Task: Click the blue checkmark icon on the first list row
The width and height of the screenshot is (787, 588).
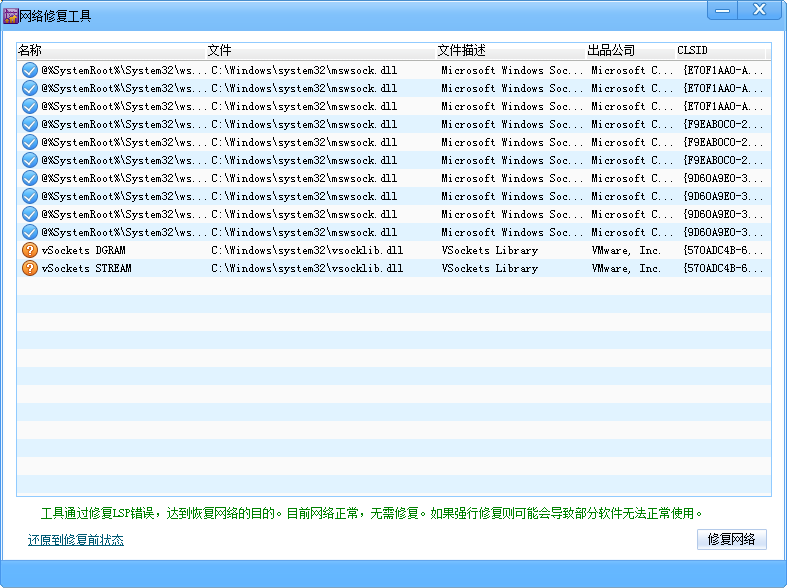Action: click(29, 70)
